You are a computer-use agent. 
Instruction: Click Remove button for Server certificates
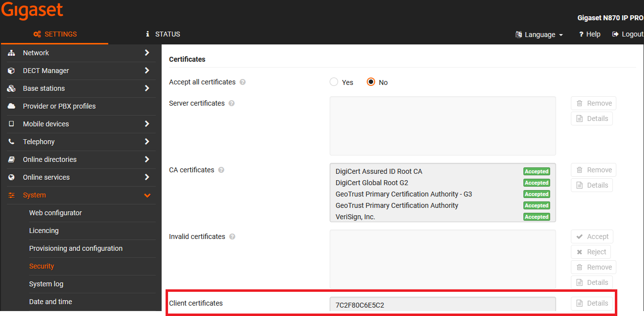coord(594,103)
